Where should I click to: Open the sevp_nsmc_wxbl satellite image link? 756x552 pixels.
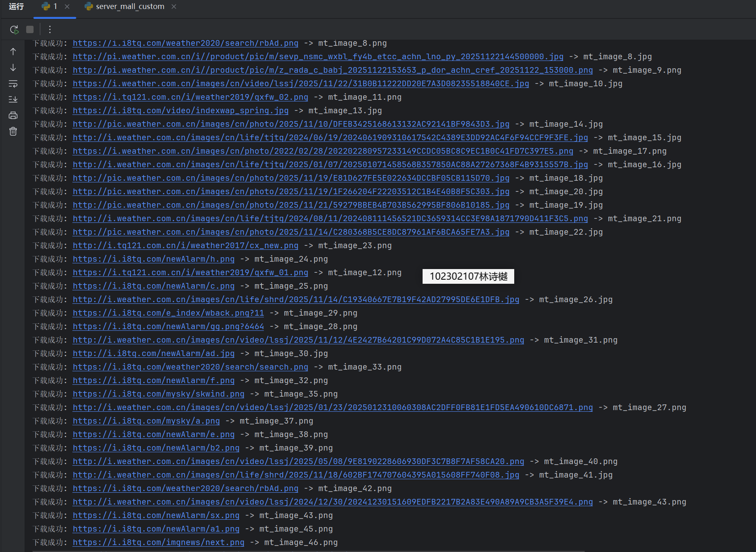318,57
